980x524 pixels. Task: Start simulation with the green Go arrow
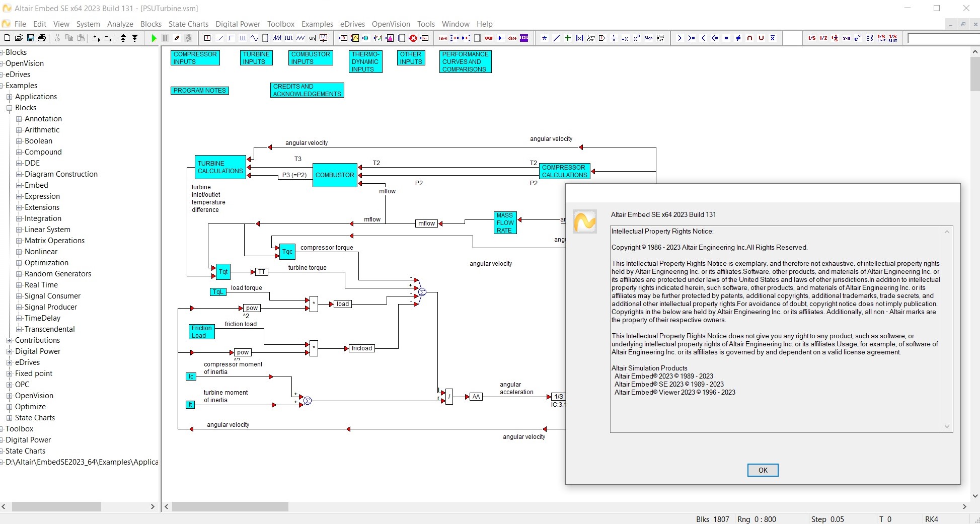pyautogui.click(x=154, y=38)
